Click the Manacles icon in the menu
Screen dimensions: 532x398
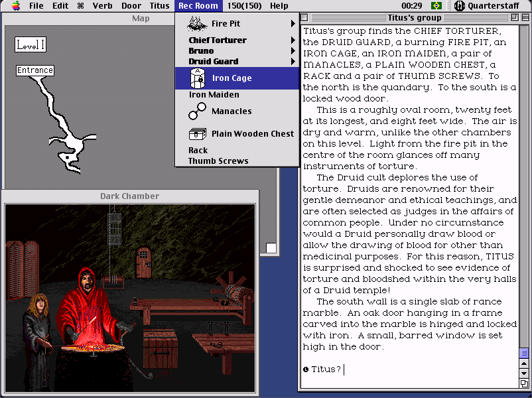click(197, 111)
